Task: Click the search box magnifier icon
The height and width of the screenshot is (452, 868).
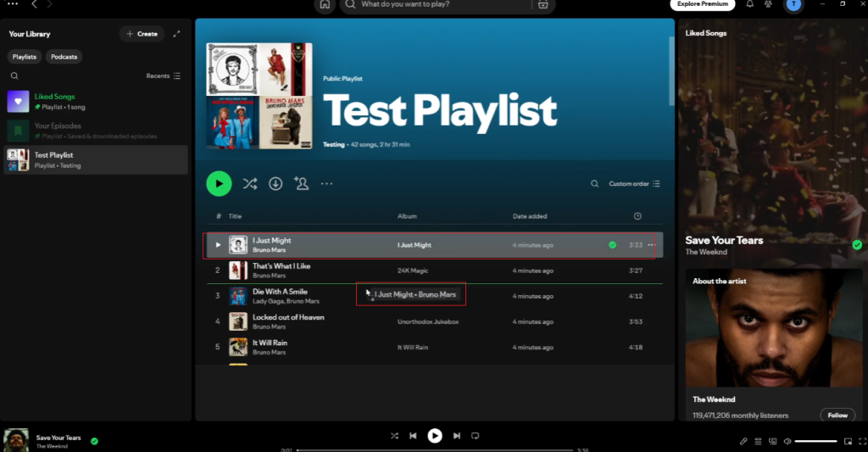Action: (350, 4)
